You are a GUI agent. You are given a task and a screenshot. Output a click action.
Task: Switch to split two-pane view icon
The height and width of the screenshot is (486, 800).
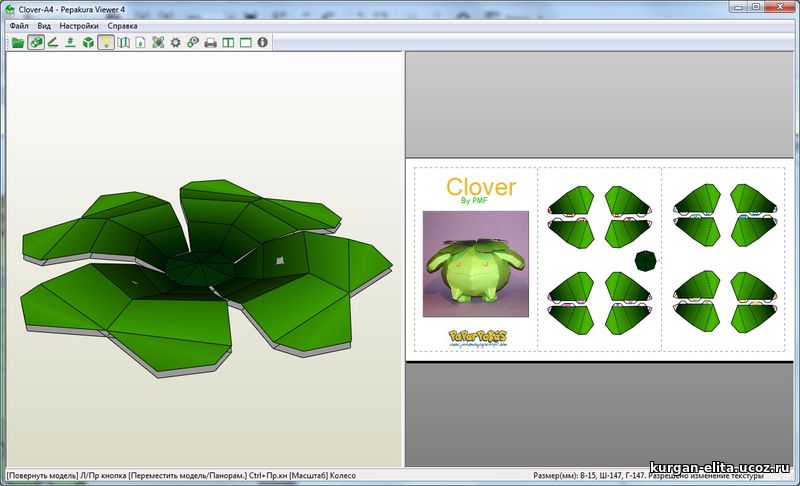pos(228,42)
